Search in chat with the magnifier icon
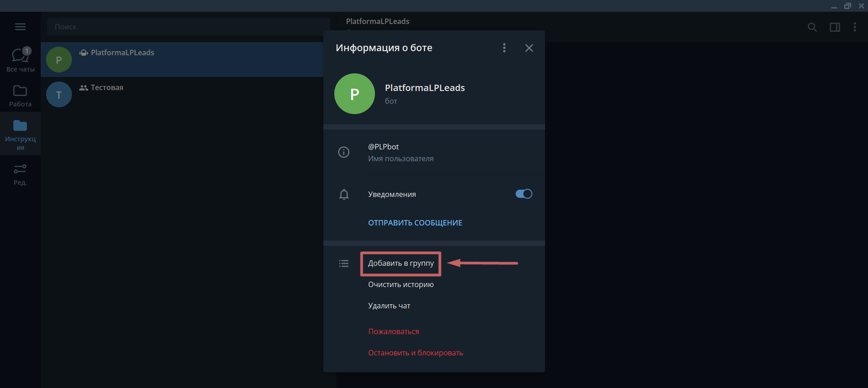Image resolution: width=868 pixels, height=388 pixels. pyautogui.click(x=812, y=27)
